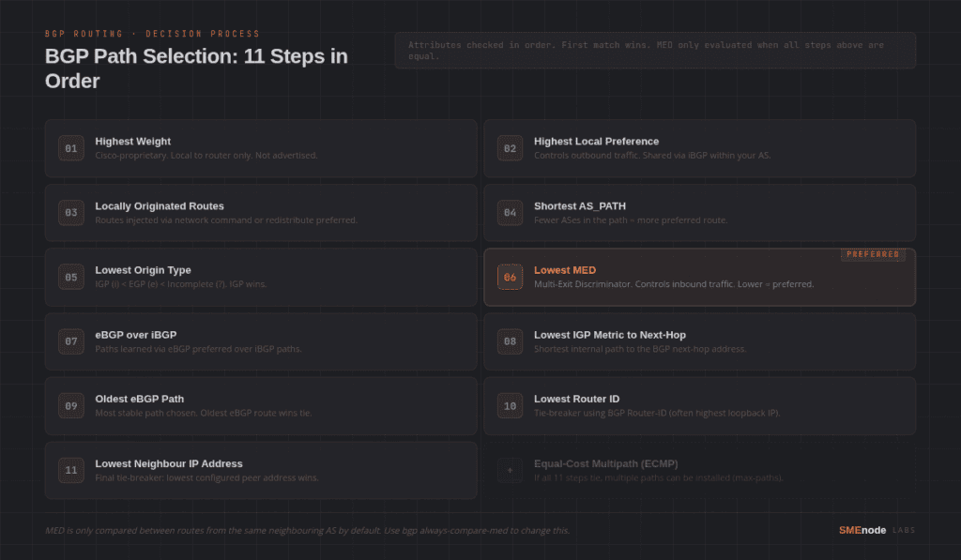The height and width of the screenshot is (560, 961).
Task: Click the 09 step number badge
Action: pos(71,405)
